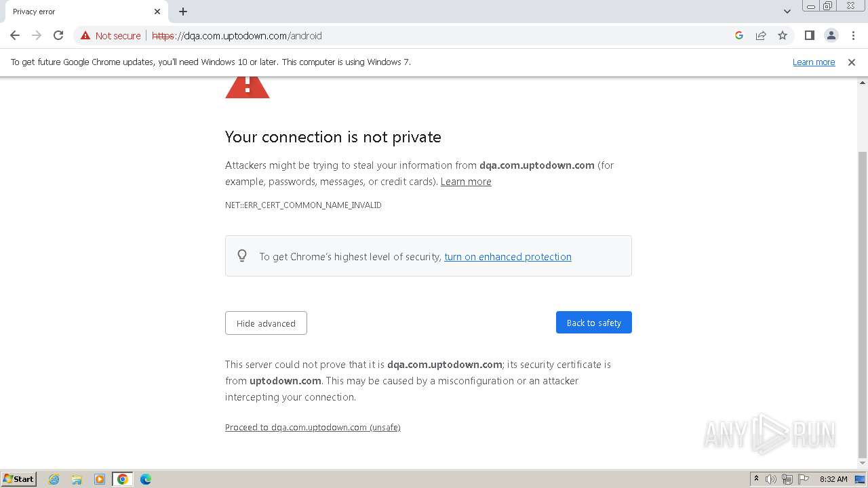This screenshot has height=488, width=868.
Task: Reload the page with the refresh icon
Action: (x=58, y=35)
